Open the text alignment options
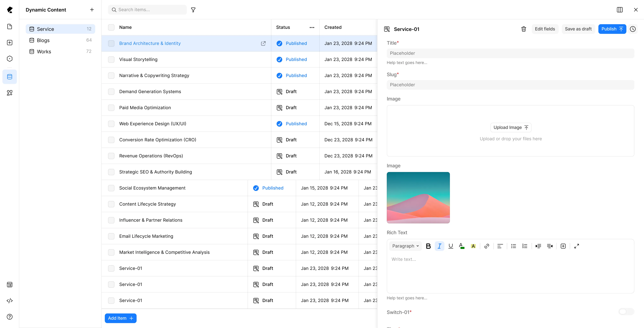 click(500, 246)
